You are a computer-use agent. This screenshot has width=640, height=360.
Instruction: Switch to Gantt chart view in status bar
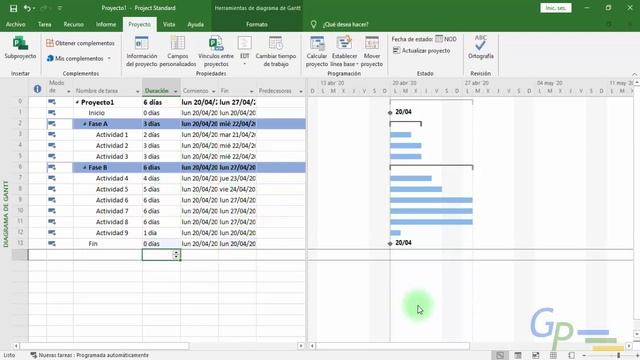pyautogui.click(x=500, y=356)
